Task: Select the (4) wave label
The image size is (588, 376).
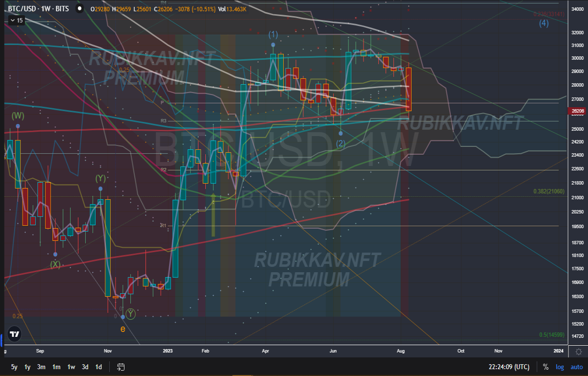Action: tap(544, 23)
